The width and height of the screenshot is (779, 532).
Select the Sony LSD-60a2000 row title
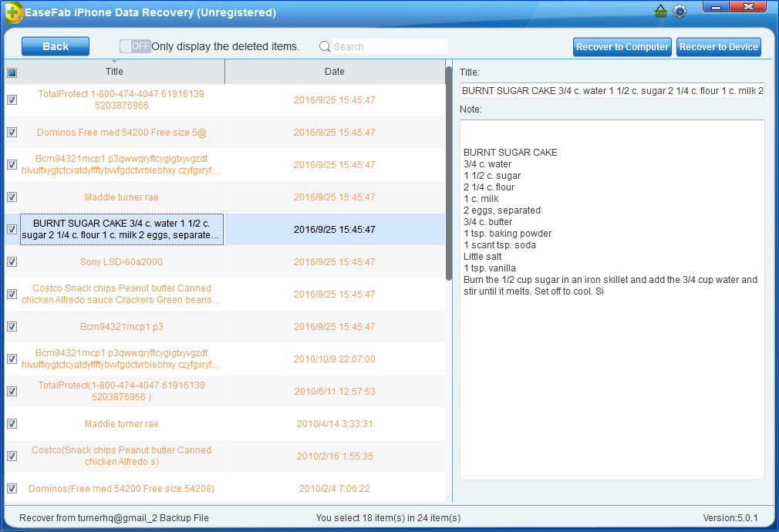121,262
